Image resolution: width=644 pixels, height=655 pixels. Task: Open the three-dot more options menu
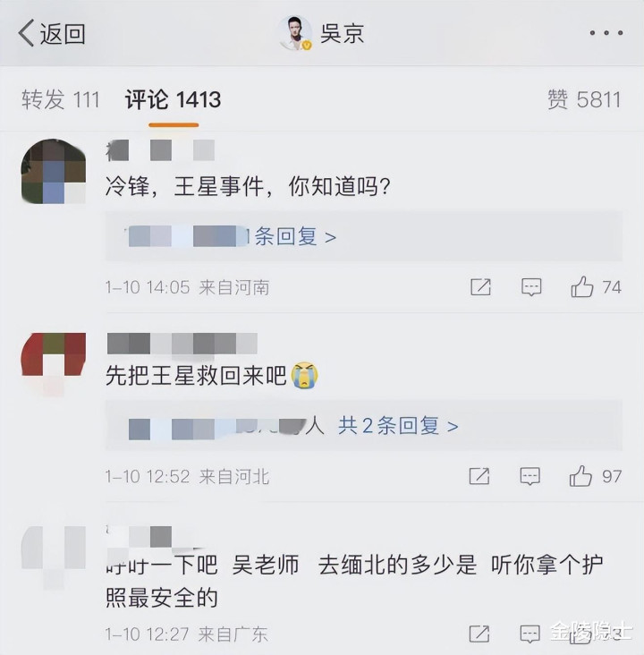pyautogui.click(x=606, y=32)
